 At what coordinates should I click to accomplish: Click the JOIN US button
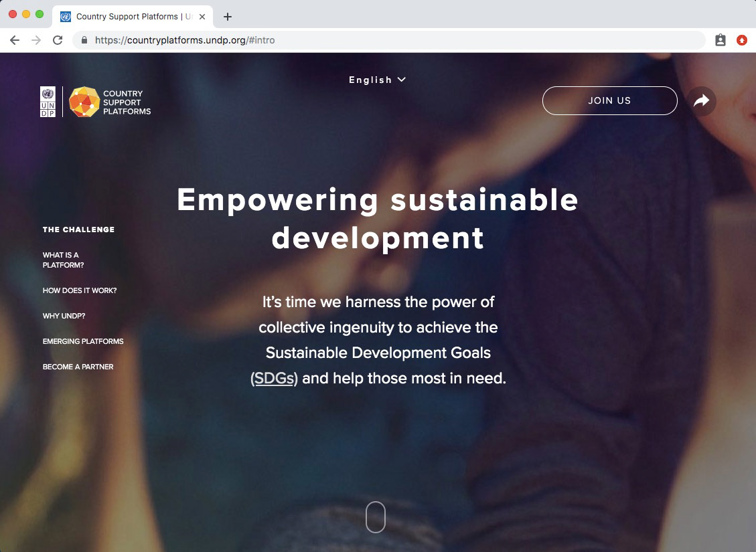609,100
